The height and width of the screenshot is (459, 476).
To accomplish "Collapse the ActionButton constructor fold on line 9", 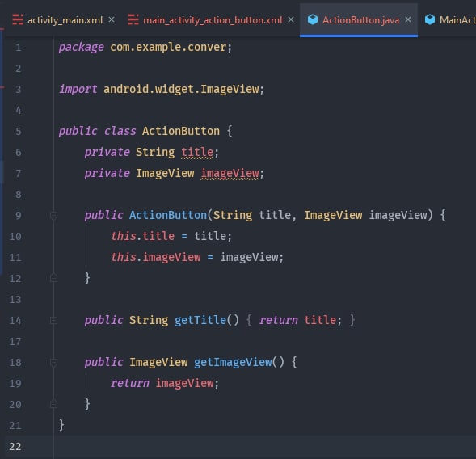I will (53, 216).
